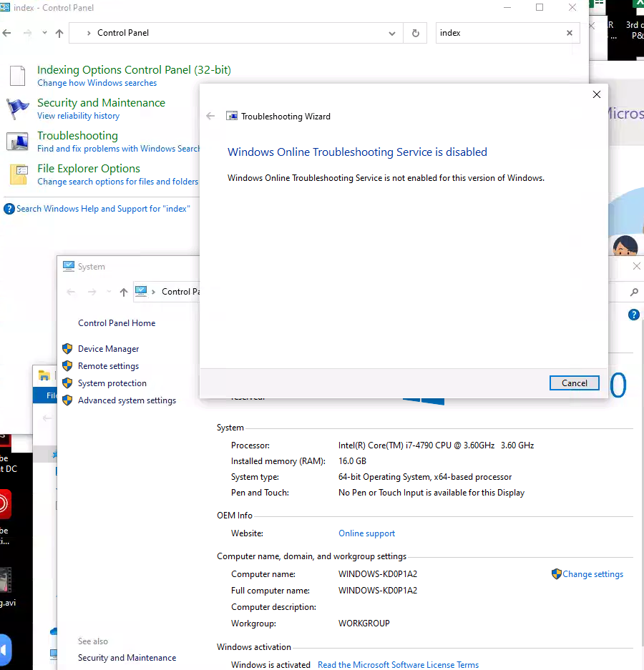The image size is (644, 670).
Task: Click File Explorer window folder icon
Action: (44, 376)
